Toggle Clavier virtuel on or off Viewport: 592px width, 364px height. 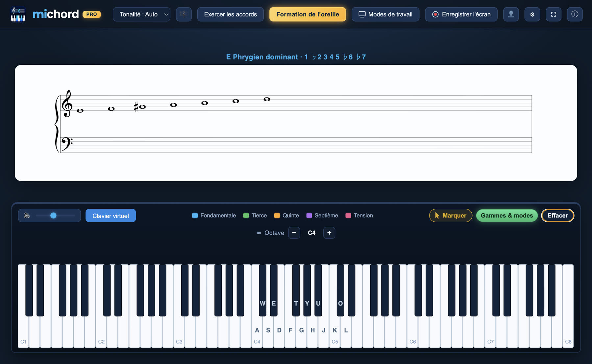[111, 216]
